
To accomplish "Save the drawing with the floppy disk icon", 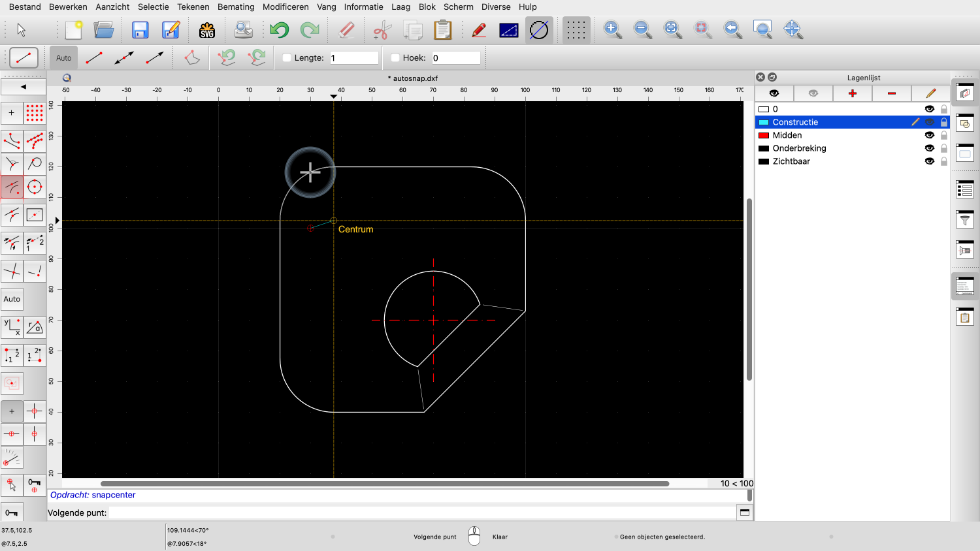I will tap(140, 30).
